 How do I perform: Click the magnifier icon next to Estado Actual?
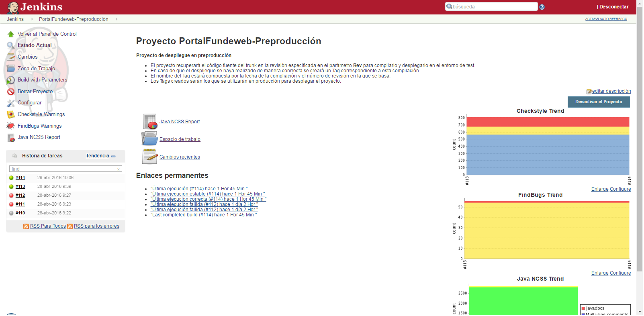pyautogui.click(x=11, y=45)
